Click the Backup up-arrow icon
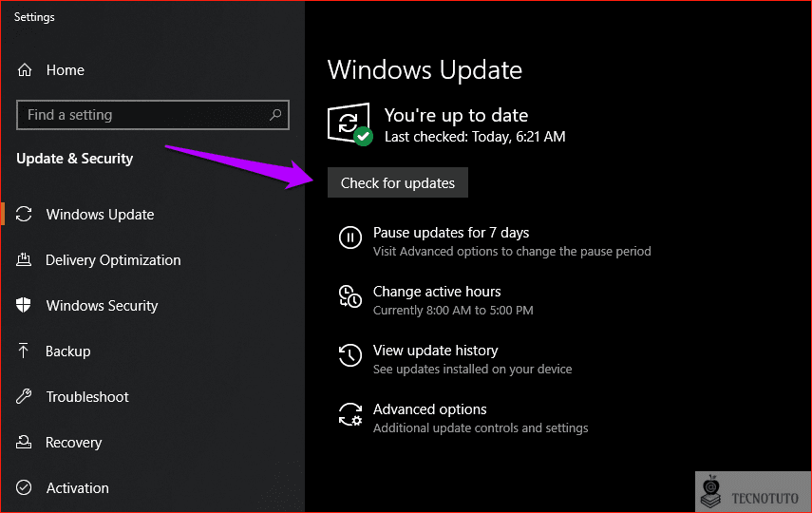This screenshot has height=513, width=812. pyautogui.click(x=24, y=351)
